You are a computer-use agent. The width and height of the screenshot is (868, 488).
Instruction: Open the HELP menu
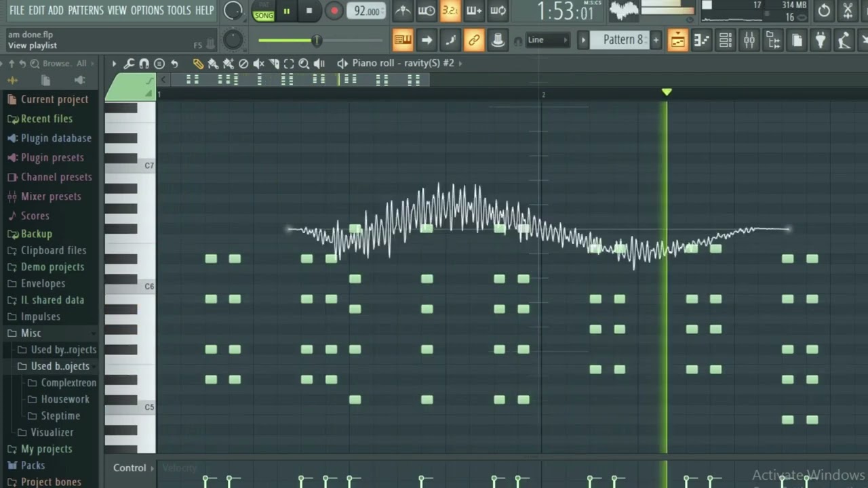[x=204, y=10]
